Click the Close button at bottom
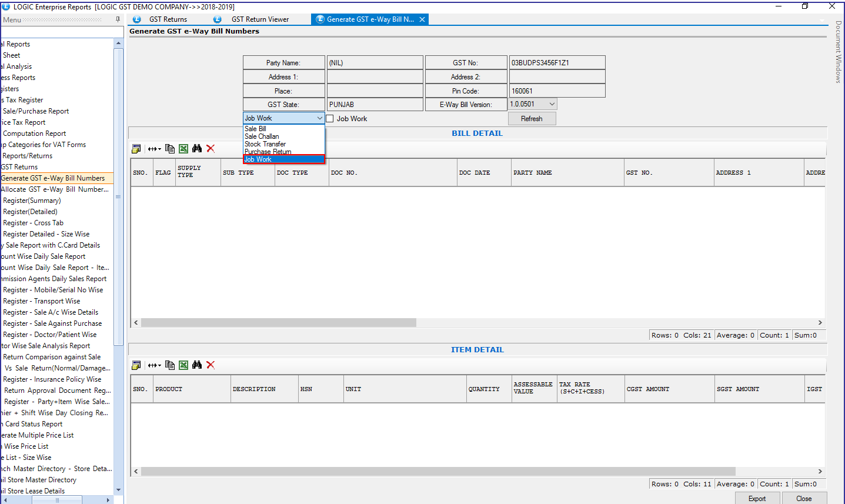 804,499
